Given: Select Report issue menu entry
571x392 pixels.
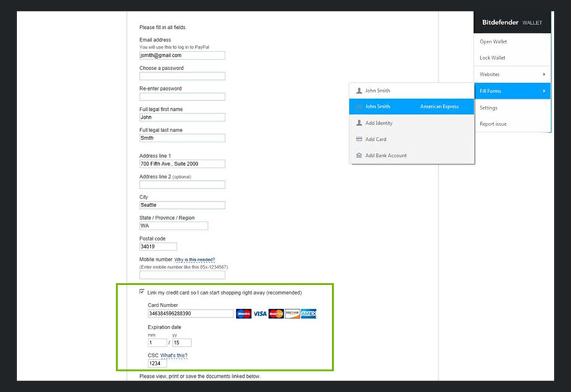Looking at the screenshot, I should click(x=512, y=124).
